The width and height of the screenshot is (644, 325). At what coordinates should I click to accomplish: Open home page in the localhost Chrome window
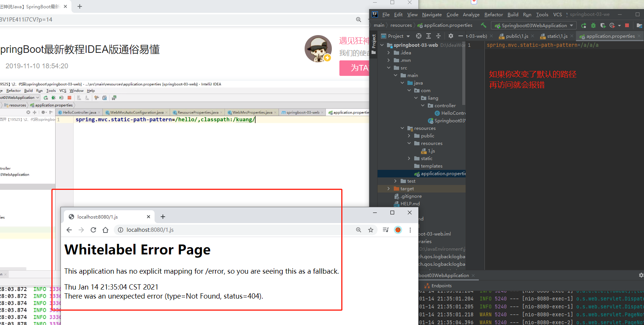coord(105,230)
